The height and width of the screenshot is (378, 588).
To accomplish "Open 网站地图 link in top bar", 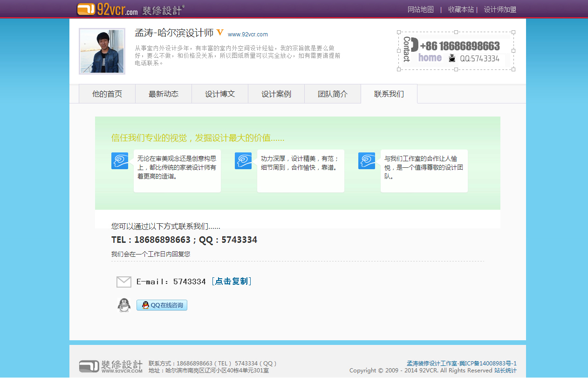I will (x=420, y=9).
